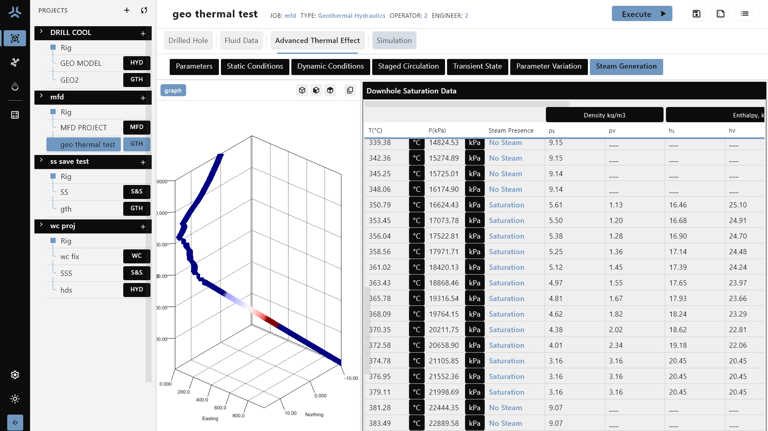Image resolution: width=768 pixels, height=431 pixels.
Task: Open the calculator icon in sidebar
Action: pos(15,115)
